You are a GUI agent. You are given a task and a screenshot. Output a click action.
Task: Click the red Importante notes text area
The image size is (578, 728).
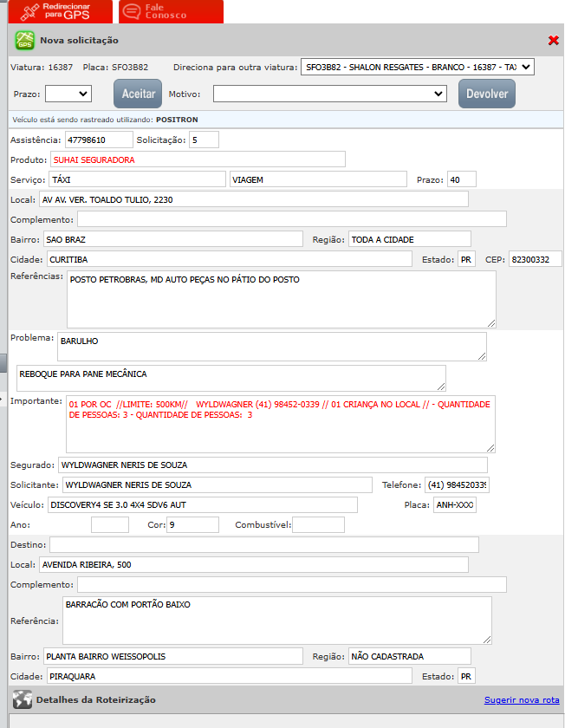[x=280, y=424]
